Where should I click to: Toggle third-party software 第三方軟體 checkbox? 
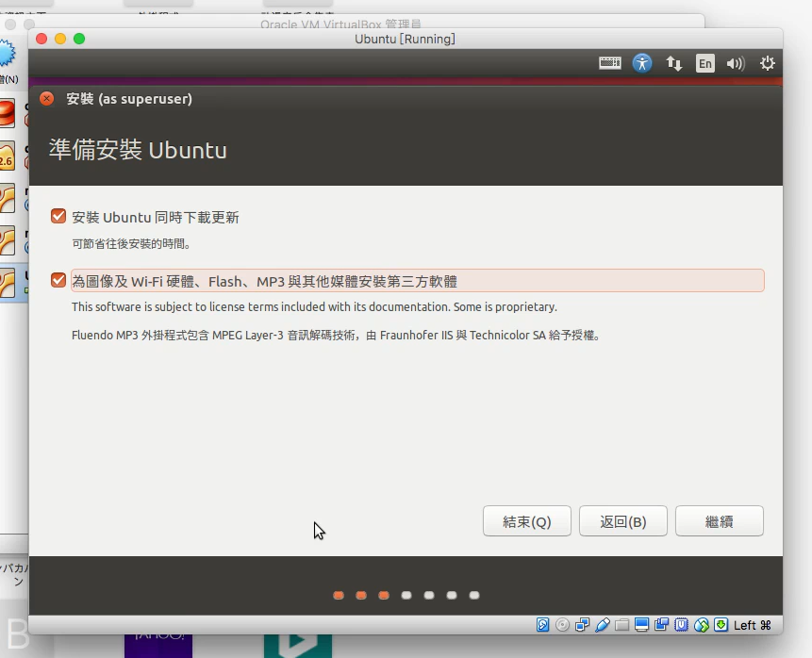[x=58, y=280]
